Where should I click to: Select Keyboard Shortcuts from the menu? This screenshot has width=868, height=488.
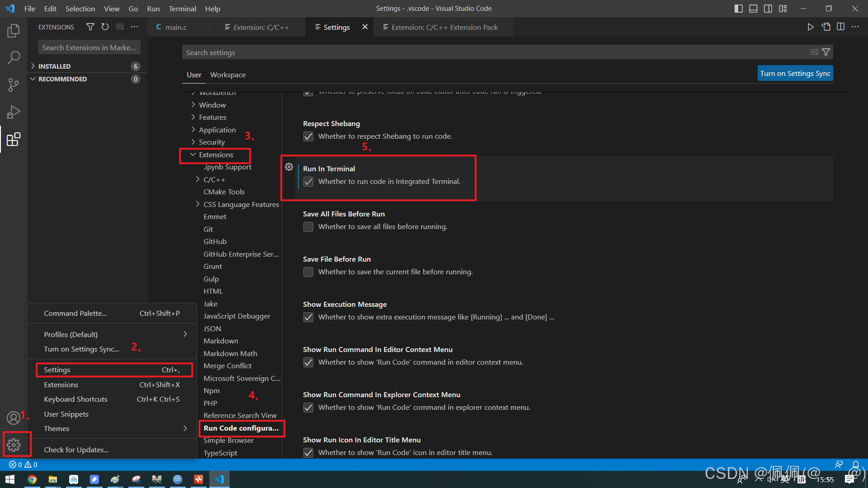(75, 399)
